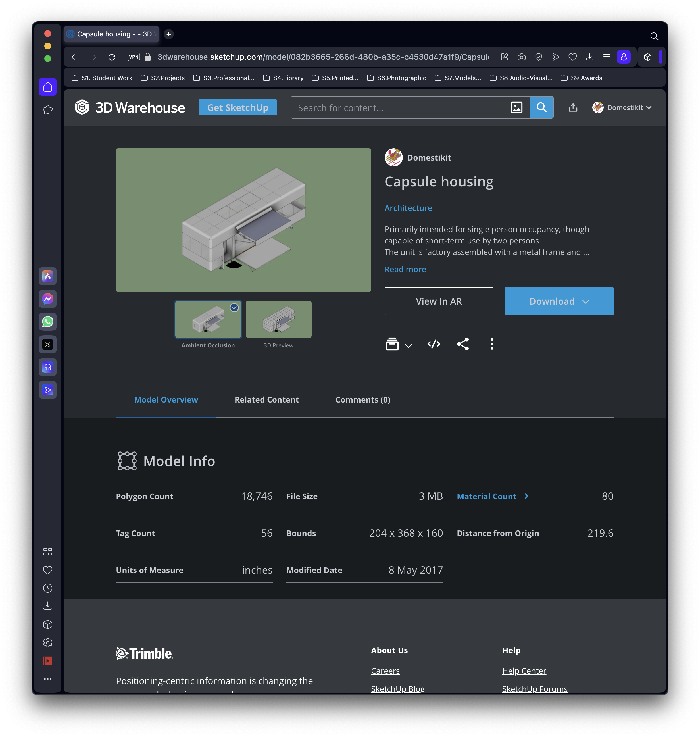Open the S1. Student Work bookmark folder
Screen dimensions: 700x737
pyautogui.click(x=102, y=78)
